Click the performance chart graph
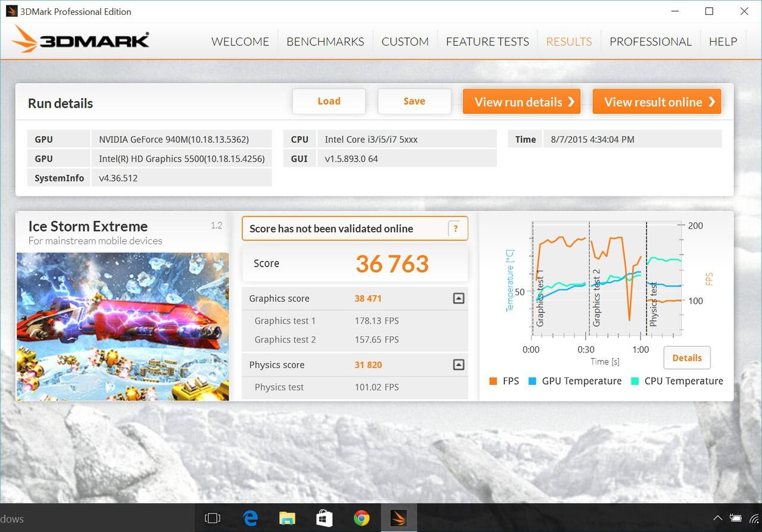 click(x=607, y=280)
